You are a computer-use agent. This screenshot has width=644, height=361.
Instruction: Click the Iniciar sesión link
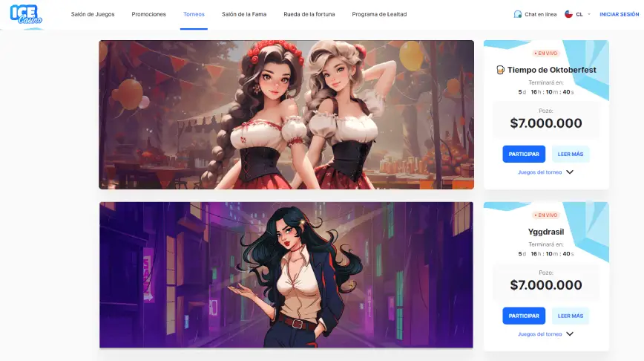[619, 14]
